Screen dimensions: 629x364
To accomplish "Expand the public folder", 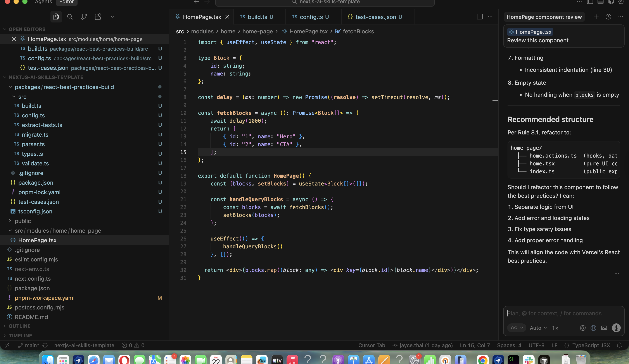I will pos(10,221).
